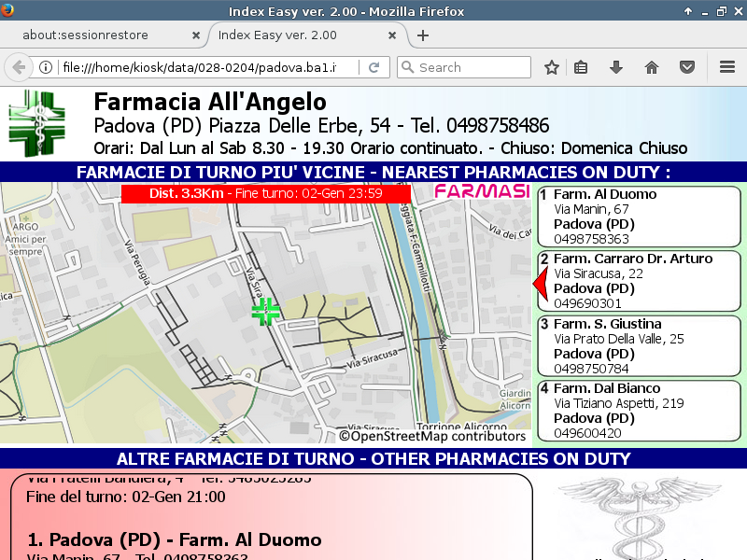Show bookmarks list icon in toolbar
The height and width of the screenshot is (560, 747).
click(x=581, y=67)
